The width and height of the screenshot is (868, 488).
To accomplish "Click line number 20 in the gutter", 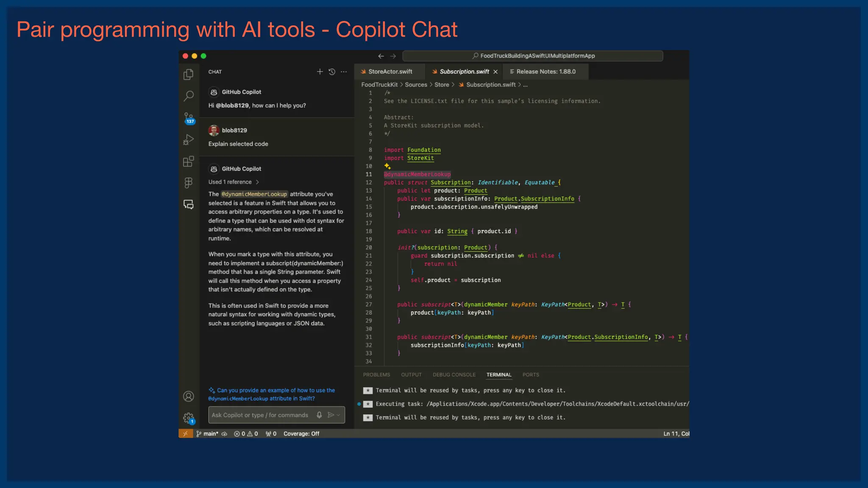I will point(369,247).
